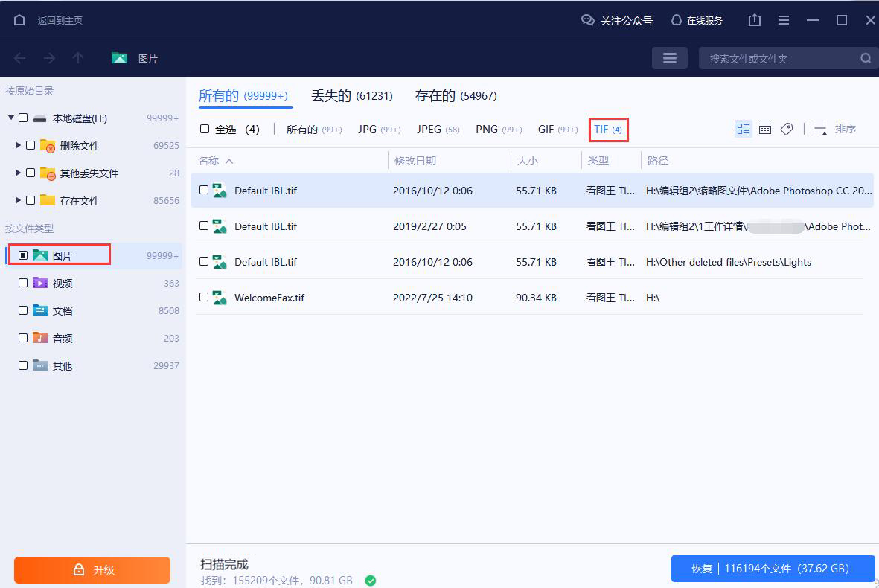This screenshot has width=879, height=588.
Task: Click the 恢复 recover button
Action: [x=773, y=568]
